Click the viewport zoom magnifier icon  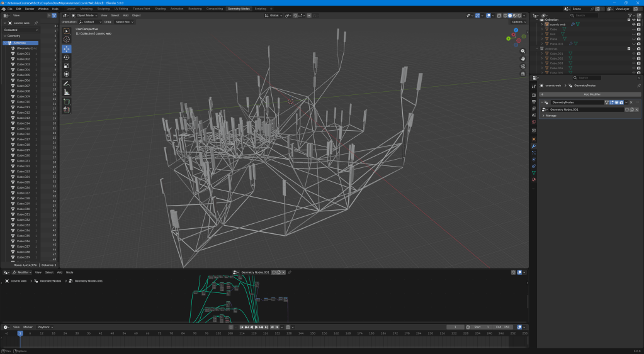tap(523, 52)
